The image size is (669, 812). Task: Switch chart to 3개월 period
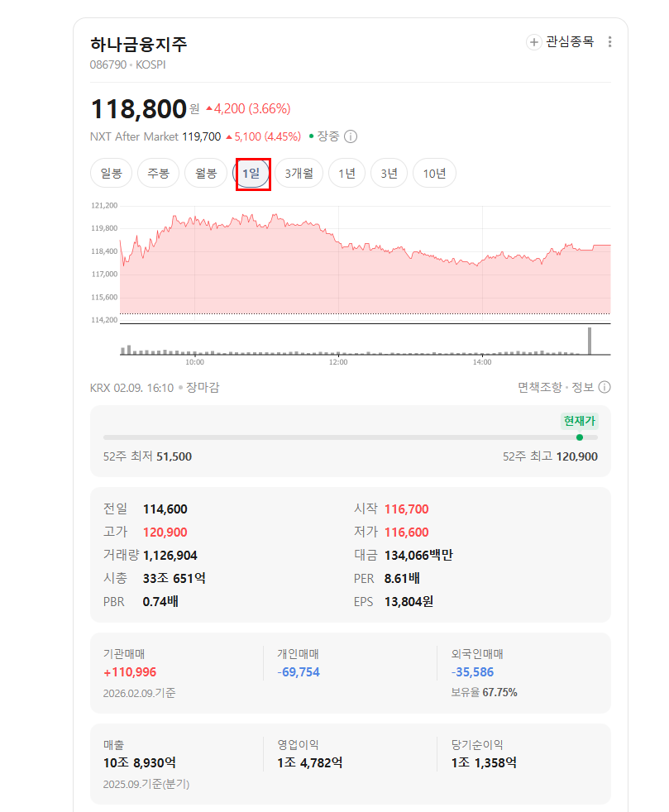tap(299, 173)
